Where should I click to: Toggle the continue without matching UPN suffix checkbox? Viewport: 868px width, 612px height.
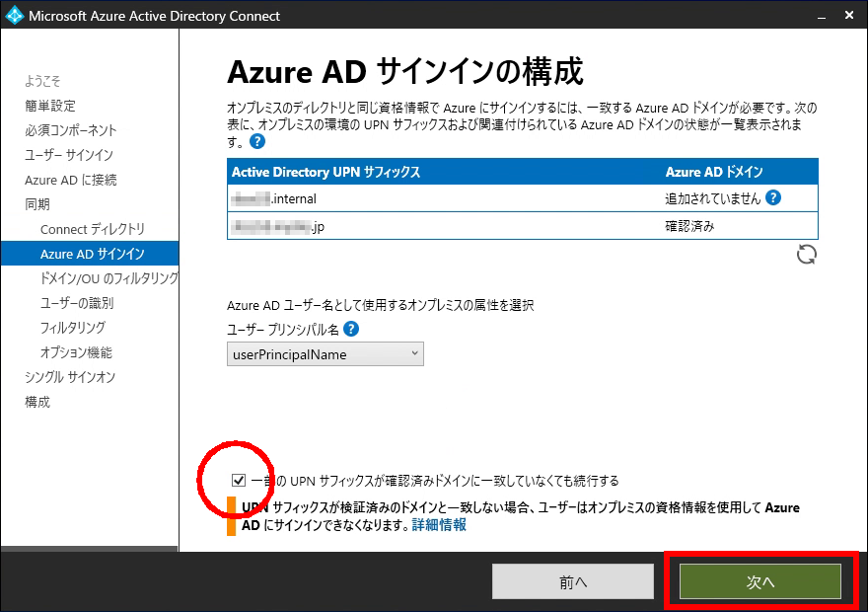[239, 480]
